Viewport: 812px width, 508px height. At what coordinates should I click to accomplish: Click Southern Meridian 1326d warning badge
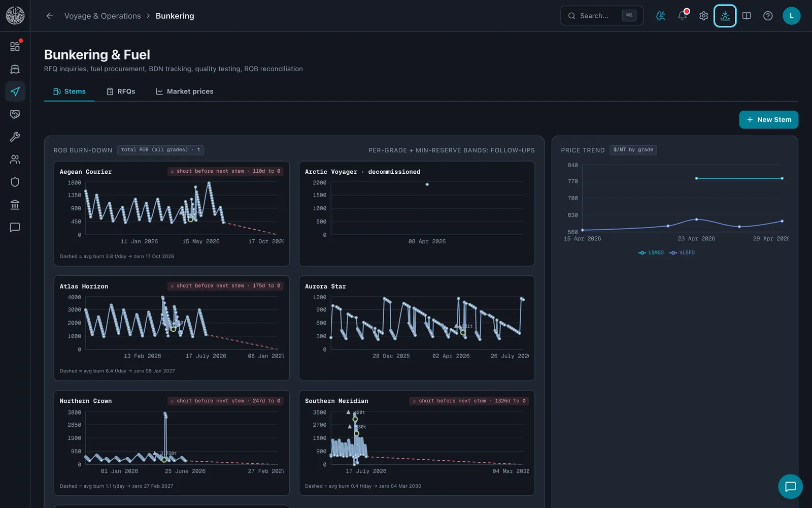tap(469, 401)
